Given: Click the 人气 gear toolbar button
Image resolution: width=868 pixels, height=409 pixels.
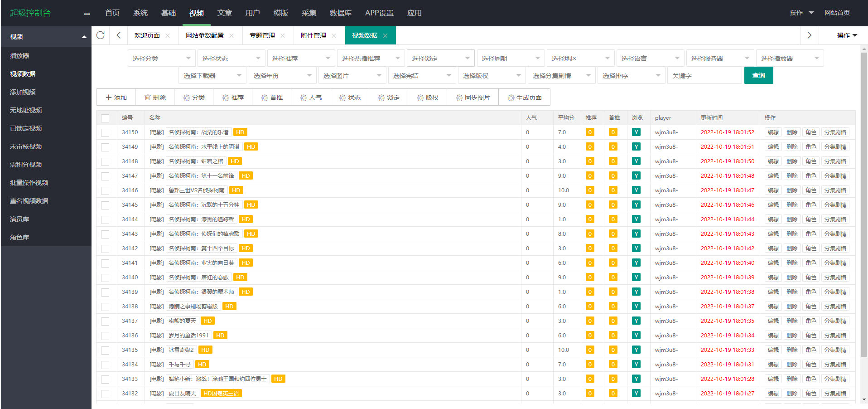Looking at the screenshot, I should tap(311, 97).
